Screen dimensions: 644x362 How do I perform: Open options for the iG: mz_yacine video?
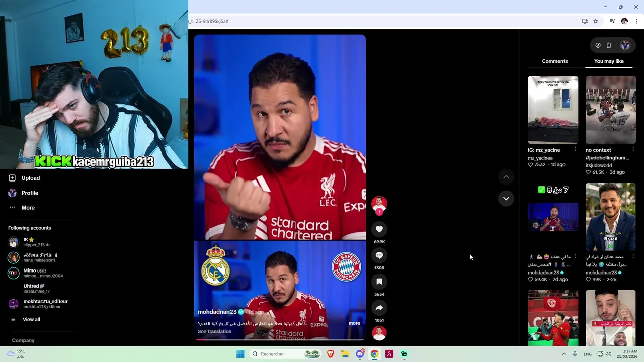[576, 150]
